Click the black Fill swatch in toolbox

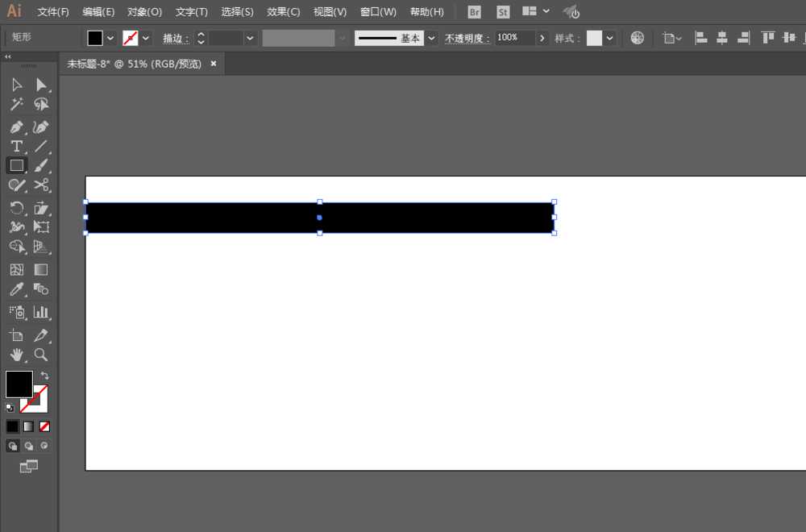click(19, 384)
